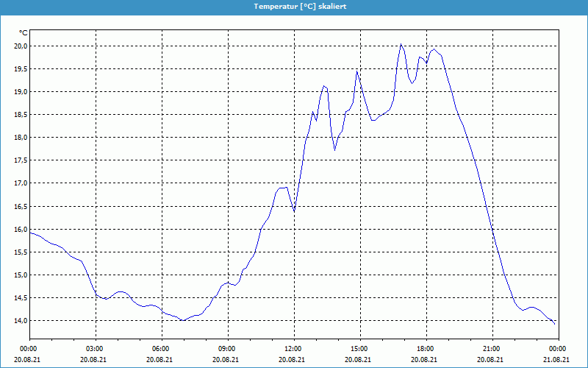
Task: Click the curve's highest peak near 17:00
Action: tap(401, 45)
